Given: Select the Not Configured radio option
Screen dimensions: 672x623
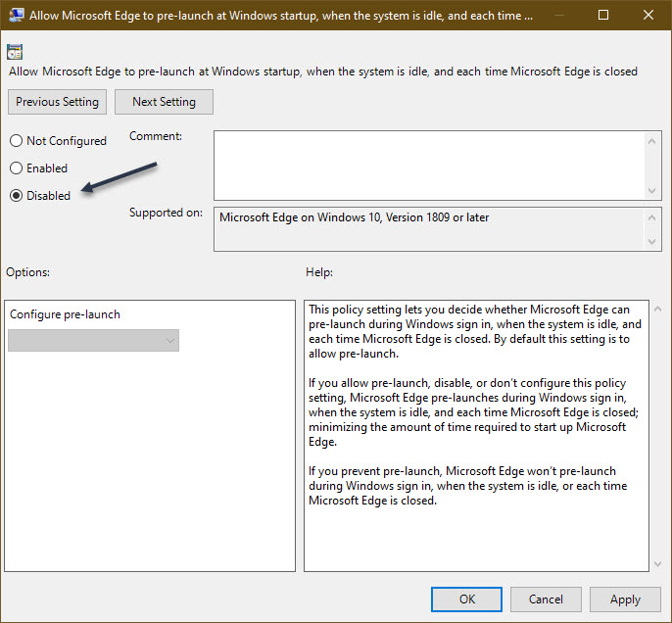Looking at the screenshot, I should coord(17,141).
